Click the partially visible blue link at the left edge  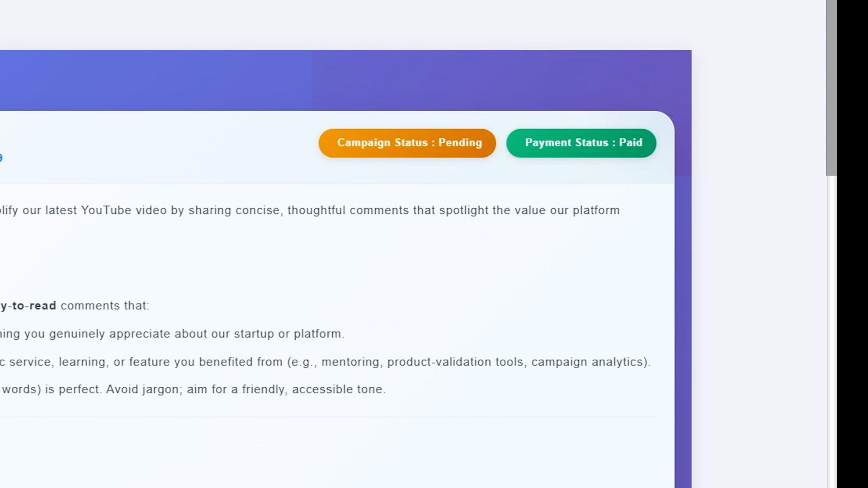pyautogui.click(x=1, y=158)
